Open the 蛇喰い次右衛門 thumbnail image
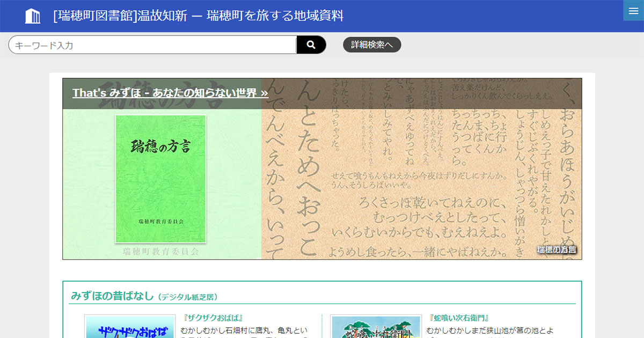The width and height of the screenshot is (644, 338). click(x=375, y=327)
